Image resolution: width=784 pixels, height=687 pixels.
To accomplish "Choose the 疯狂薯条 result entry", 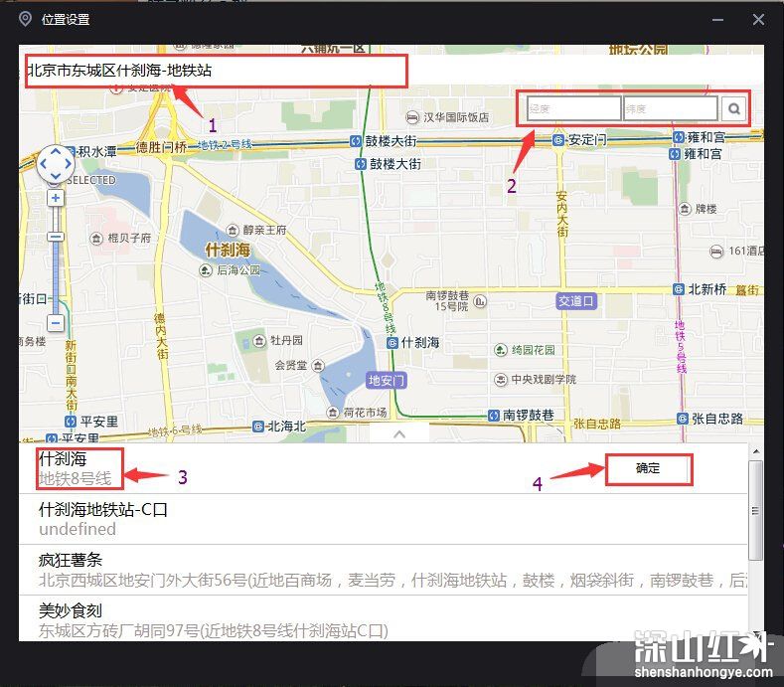I will (x=199, y=570).
